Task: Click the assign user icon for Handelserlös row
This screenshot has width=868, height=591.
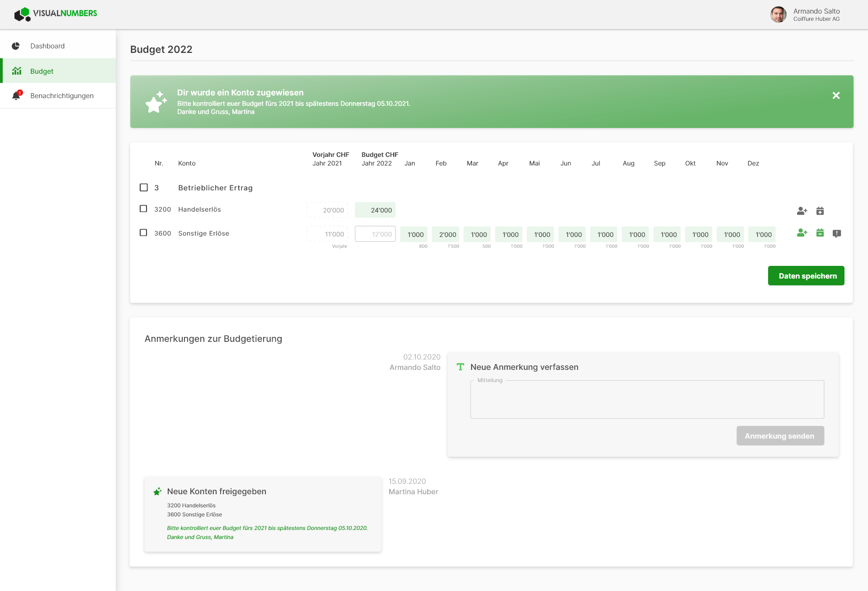Action: [x=802, y=211]
